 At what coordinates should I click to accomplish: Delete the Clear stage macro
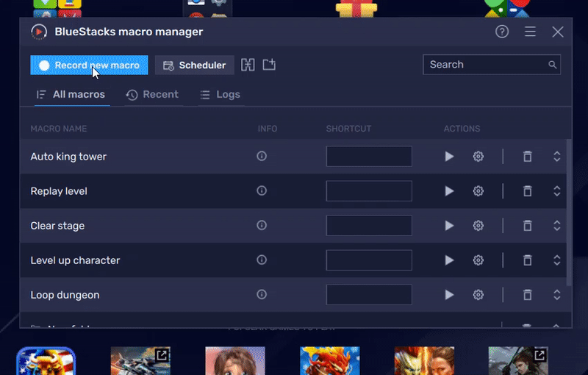(x=528, y=226)
